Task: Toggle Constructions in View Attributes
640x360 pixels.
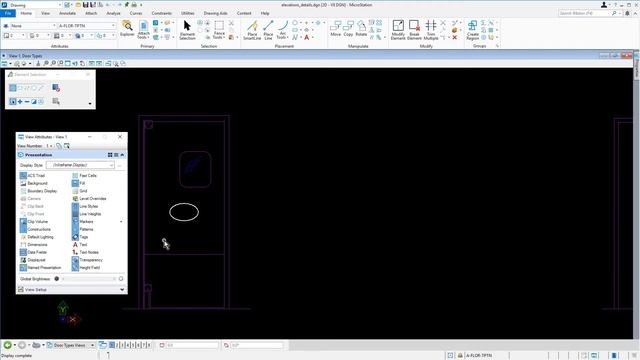Action: (36, 229)
